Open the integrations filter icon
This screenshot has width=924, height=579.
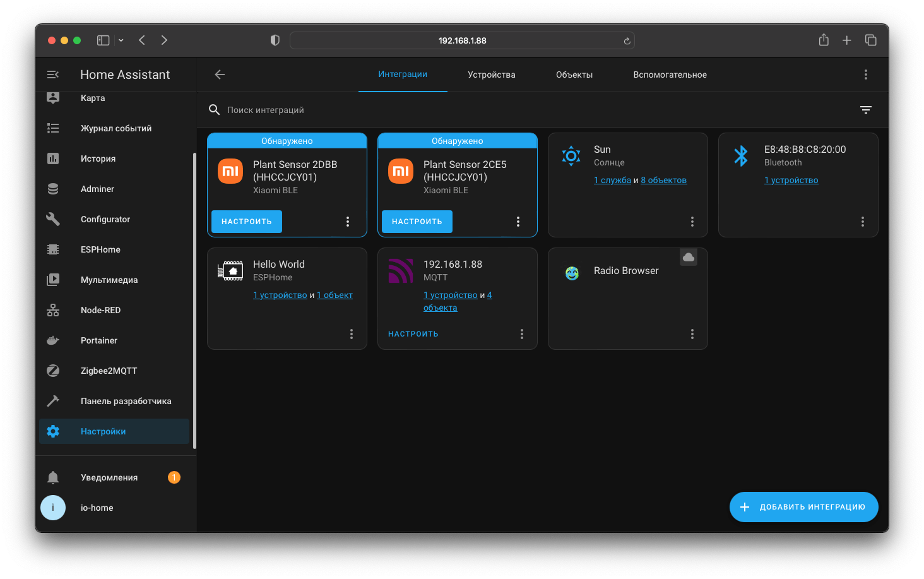click(866, 110)
